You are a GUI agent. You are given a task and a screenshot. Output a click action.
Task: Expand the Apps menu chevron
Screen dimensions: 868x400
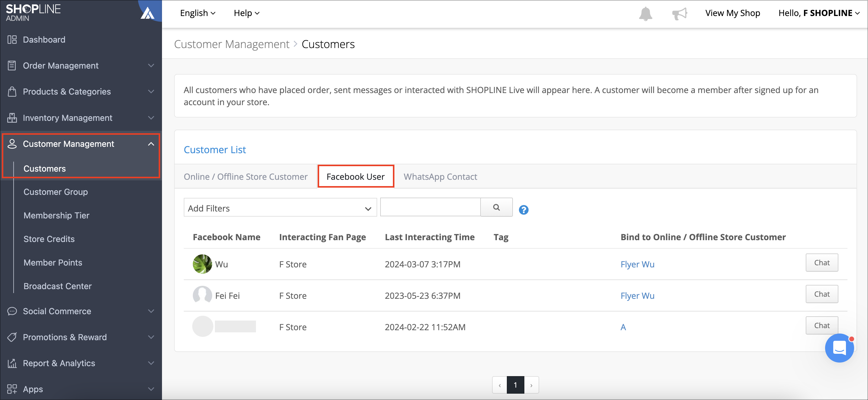point(151,389)
